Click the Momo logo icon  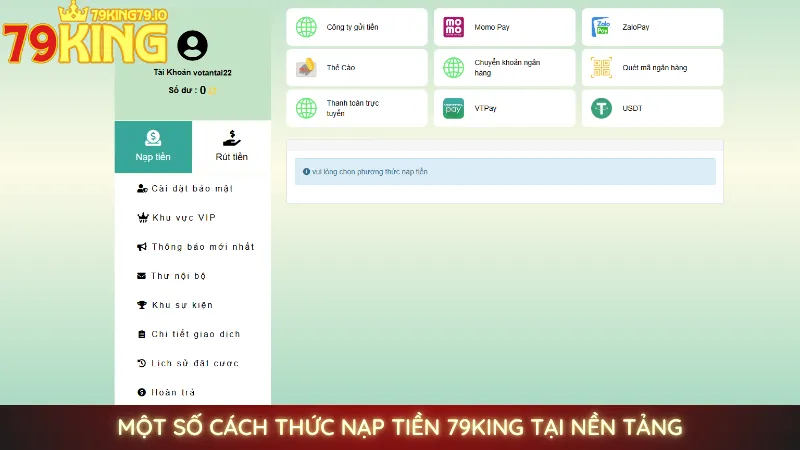pyautogui.click(x=454, y=27)
